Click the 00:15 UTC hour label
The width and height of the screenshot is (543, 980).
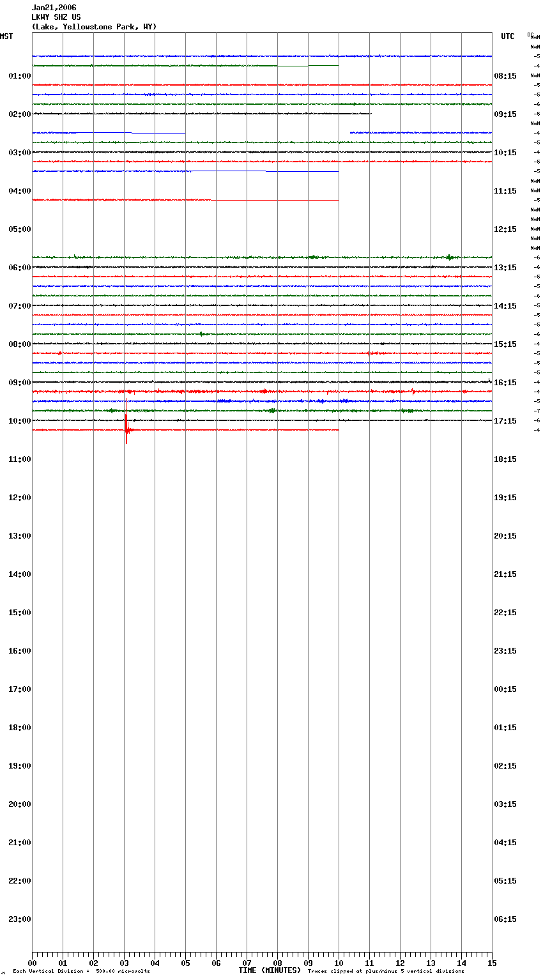(505, 689)
